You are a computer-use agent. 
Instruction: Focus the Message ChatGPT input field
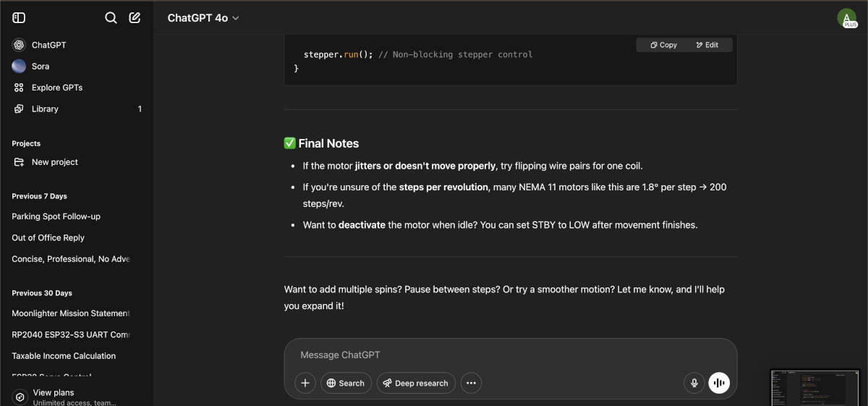[510, 355]
